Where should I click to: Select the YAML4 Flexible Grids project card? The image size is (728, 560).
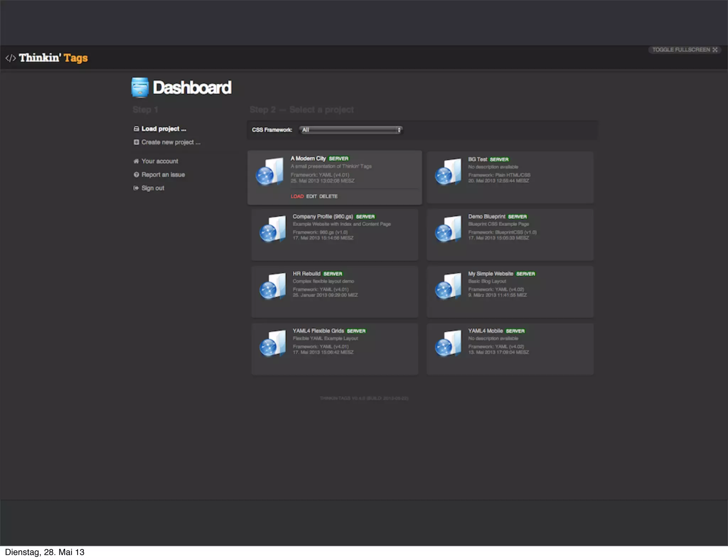coord(334,349)
